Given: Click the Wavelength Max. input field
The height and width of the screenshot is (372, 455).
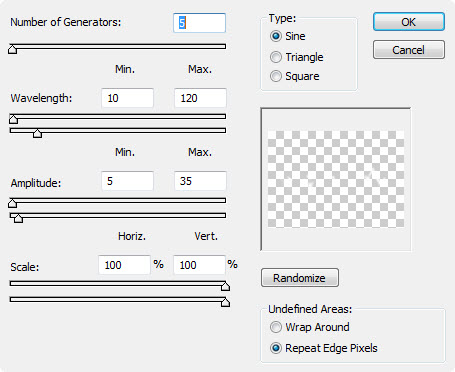Looking at the screenshot, I should pos(200,98).
